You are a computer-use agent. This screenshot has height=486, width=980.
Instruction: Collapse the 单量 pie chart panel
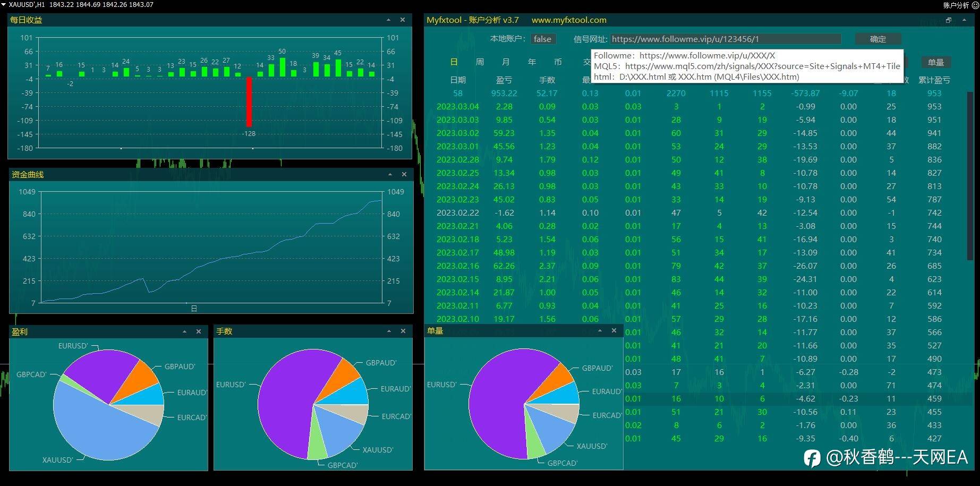pos(600,330)
